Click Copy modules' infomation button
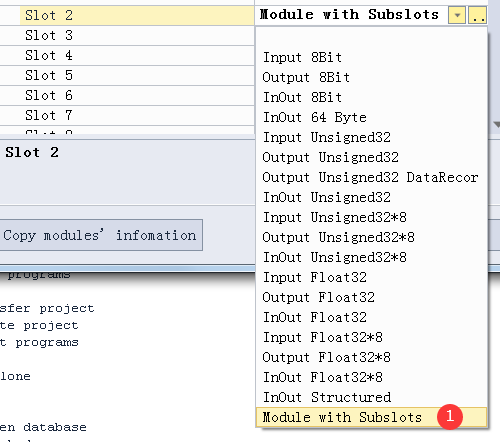Screen dimensions: 500x442 [101, 235]
